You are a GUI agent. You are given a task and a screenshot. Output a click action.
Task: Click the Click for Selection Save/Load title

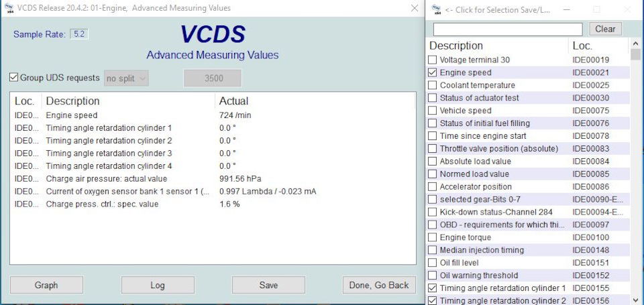point(498,10)
